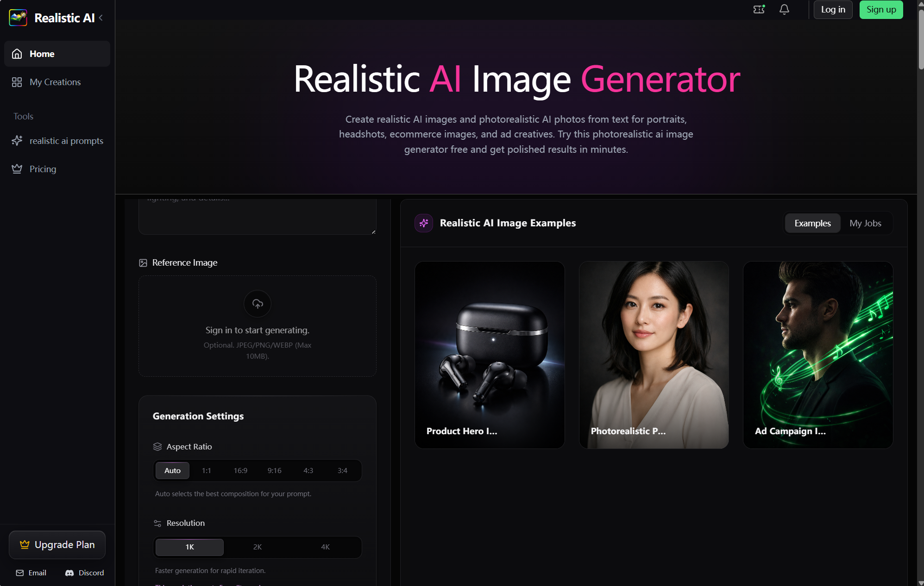The height and width of the screenshot is (586, 924).
Task: Open the coupon ticket icon in header
Action: (759, 9)
